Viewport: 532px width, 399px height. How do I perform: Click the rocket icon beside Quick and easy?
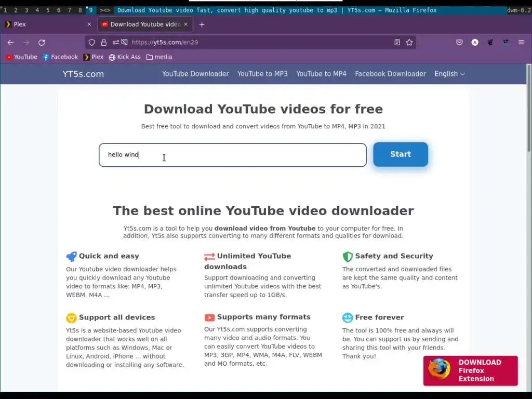tap(71, 257)
